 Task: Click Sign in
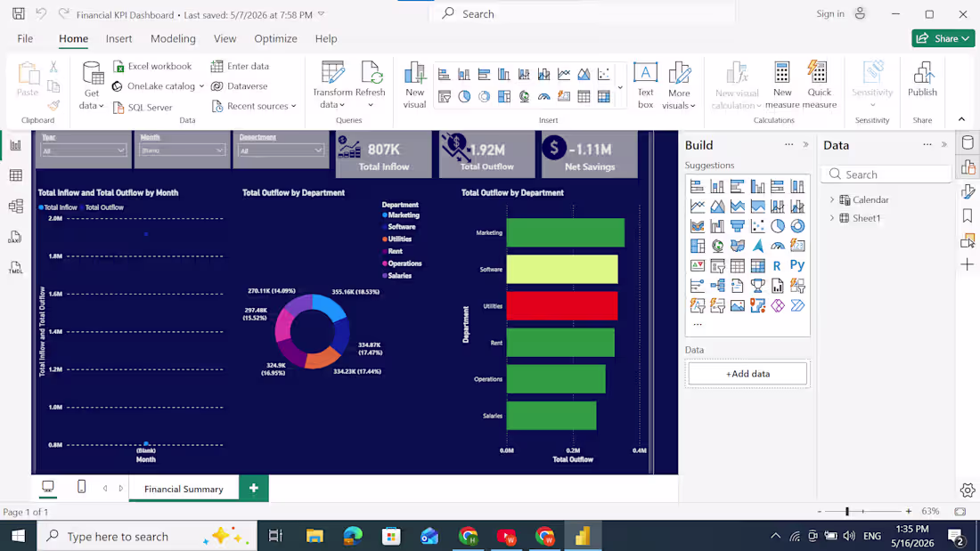830,13
